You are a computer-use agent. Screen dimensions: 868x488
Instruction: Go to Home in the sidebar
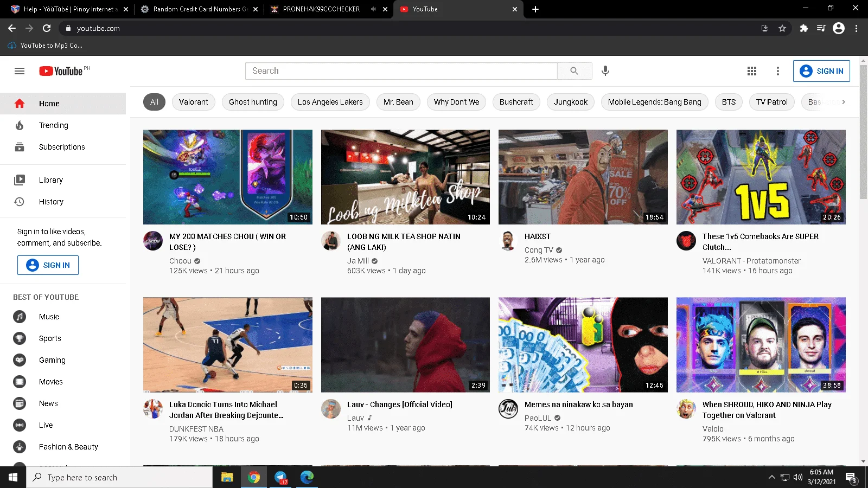pos(63,104)
